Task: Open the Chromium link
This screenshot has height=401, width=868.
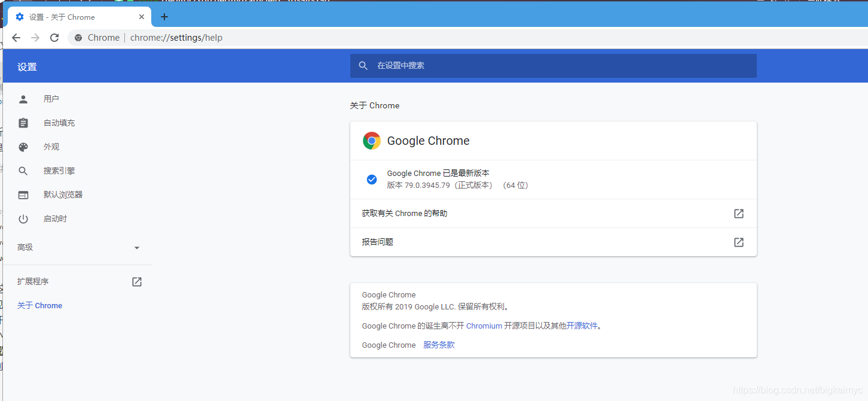Action: point(484,326)
